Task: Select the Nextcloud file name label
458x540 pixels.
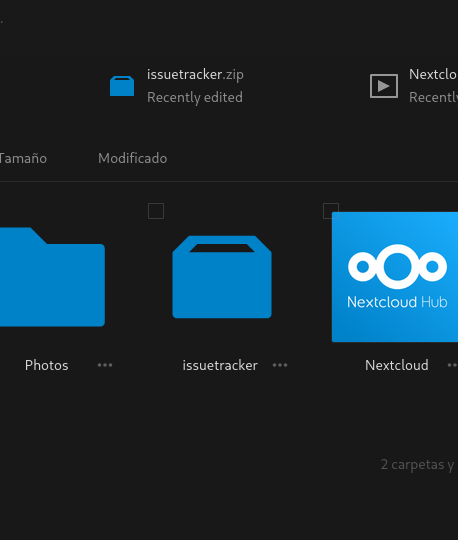Action: tap(397, 365)
